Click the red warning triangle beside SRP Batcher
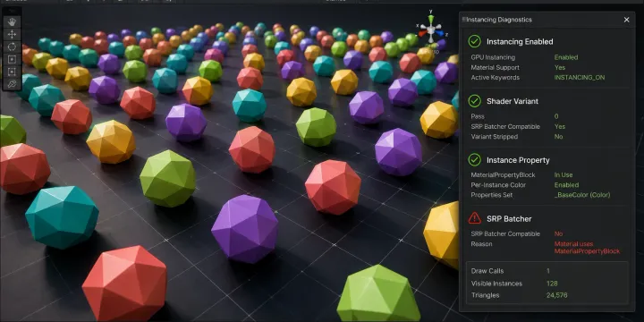This screenshot has height=322, width=644. (x=474, y=218)
